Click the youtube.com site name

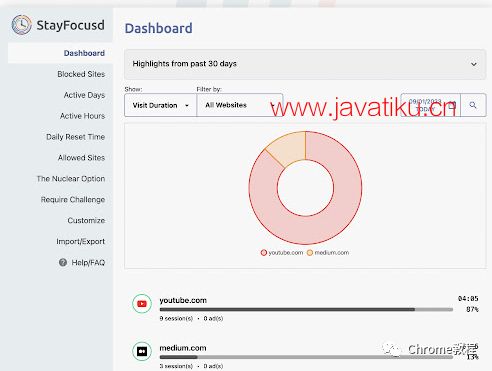tap(183, 300)
